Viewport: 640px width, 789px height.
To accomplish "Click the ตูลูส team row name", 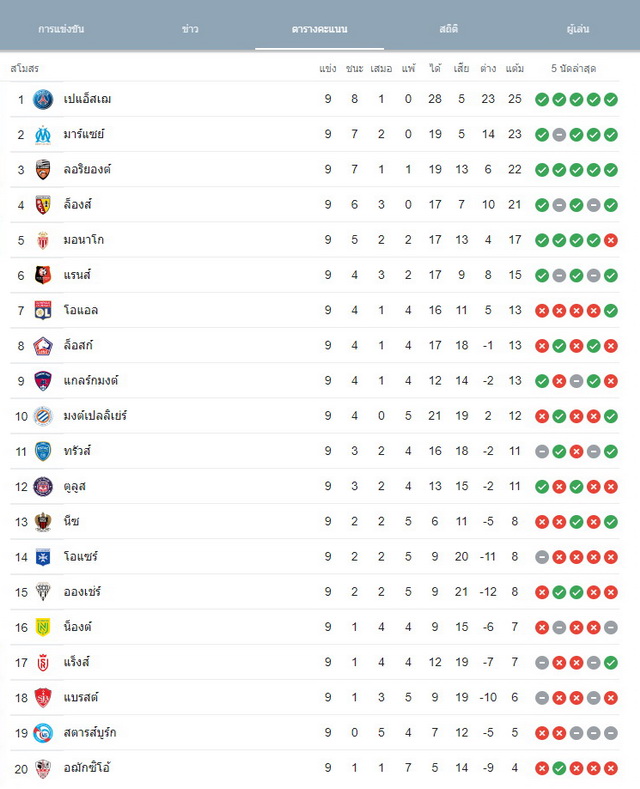I will pos(74,487).
